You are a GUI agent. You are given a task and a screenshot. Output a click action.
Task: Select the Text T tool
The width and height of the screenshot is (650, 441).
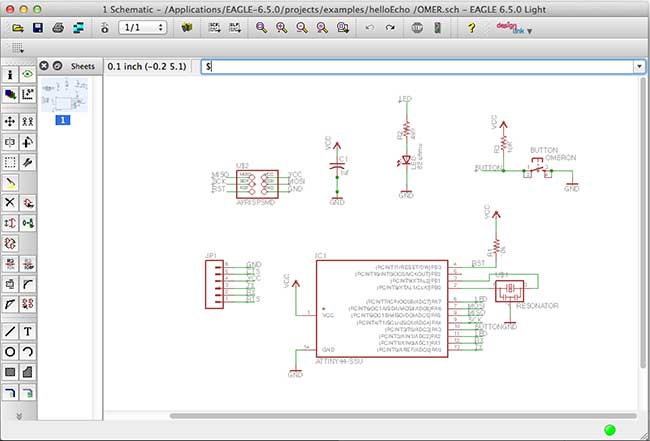pos(28,332)
